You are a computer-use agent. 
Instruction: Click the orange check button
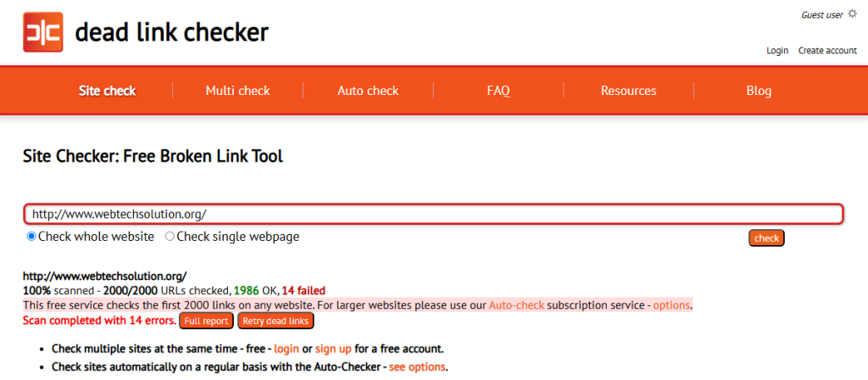766,238
